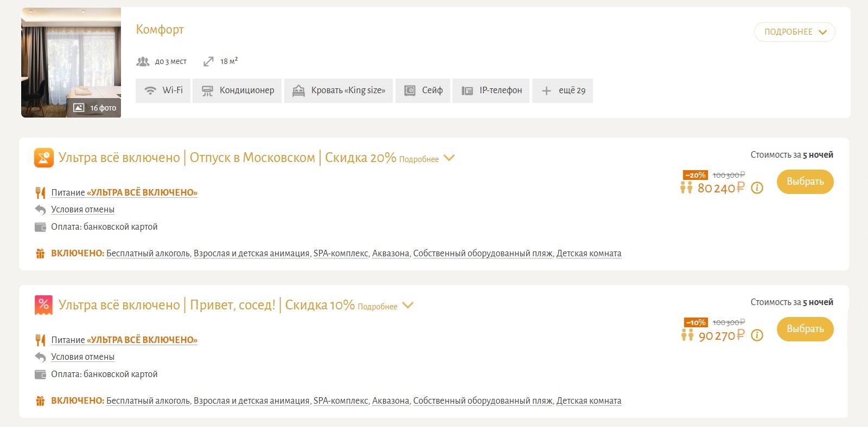Click the guests icon next to до 3 мест
Screen dimensions: 868x427
pos(143,62)
